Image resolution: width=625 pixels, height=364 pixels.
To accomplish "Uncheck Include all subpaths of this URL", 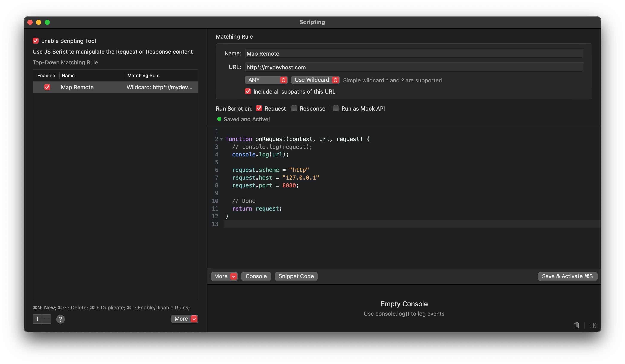I will [248, 91].
